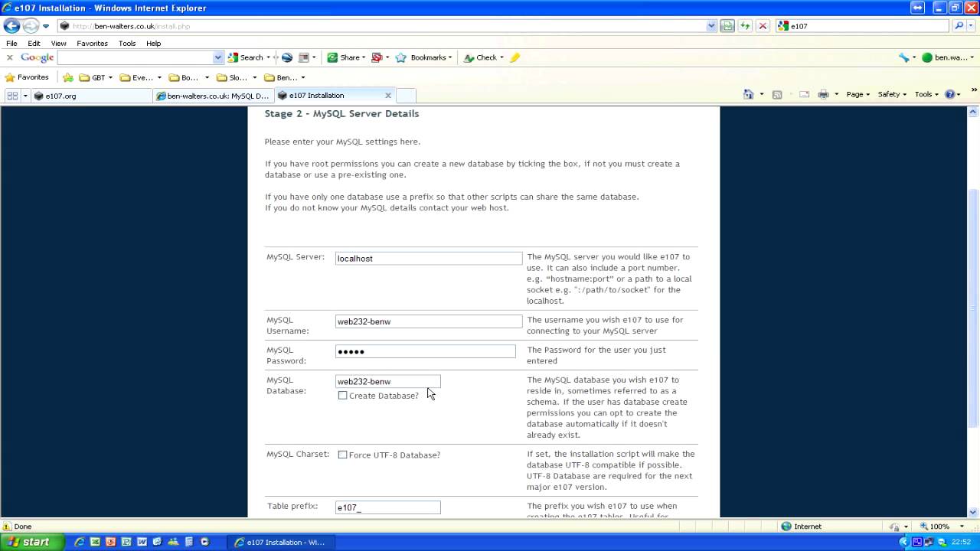Screen dimensions: 980x551
Task: Click Add to Favorites Bar star icon
Action: [x=68, y=77]
